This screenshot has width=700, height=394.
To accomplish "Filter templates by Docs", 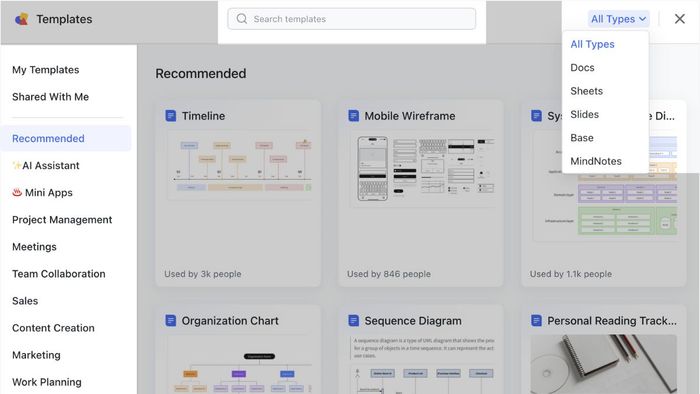I will tap(582, 68).
